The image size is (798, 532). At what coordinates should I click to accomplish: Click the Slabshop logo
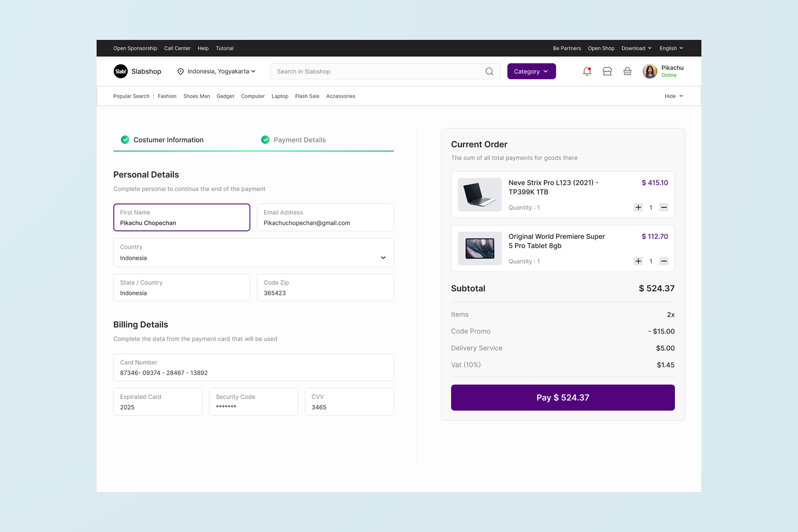click(x=121, y=71)
